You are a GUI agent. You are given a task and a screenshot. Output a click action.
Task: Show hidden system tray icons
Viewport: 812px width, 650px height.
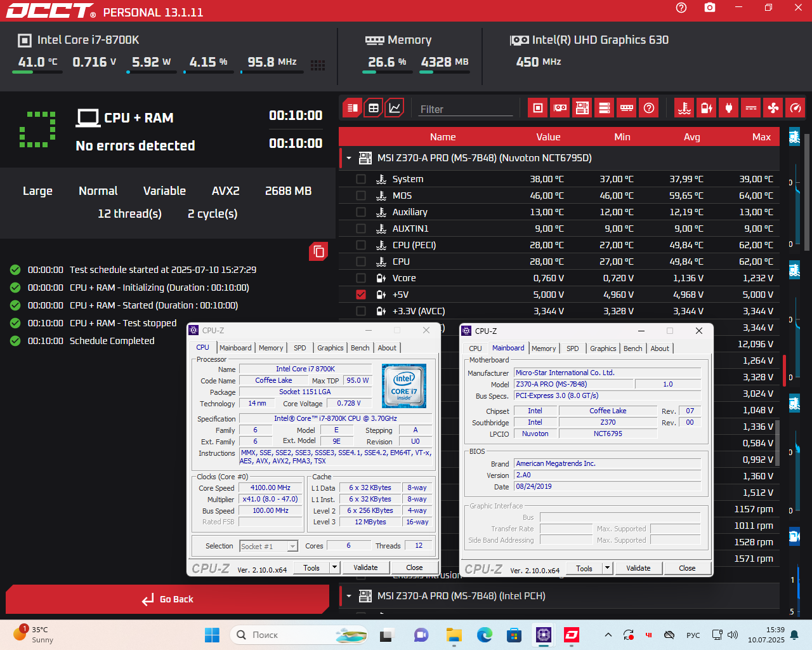(608, 635)
